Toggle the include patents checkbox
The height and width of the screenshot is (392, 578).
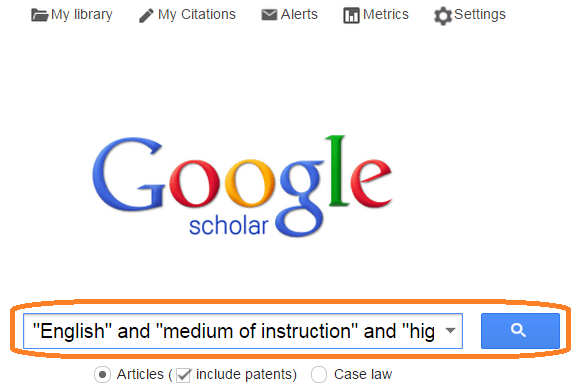click(183, 375)
